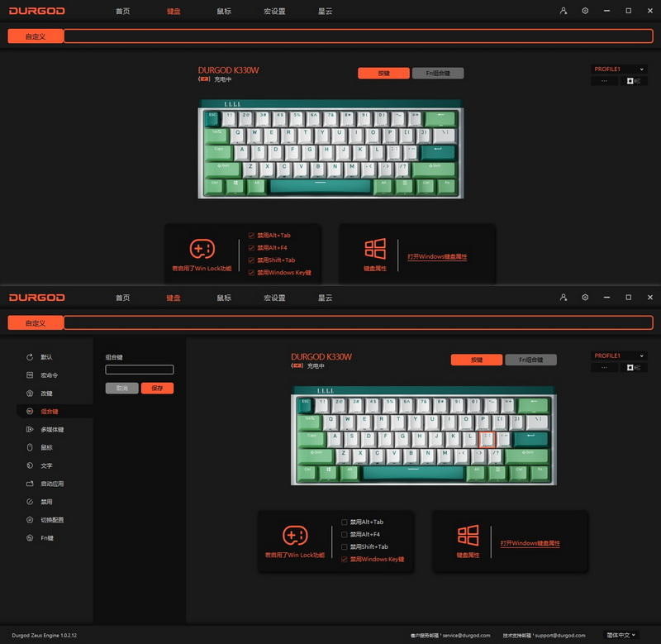Click DURGOD logo in upper window

[x=37, y=11]
